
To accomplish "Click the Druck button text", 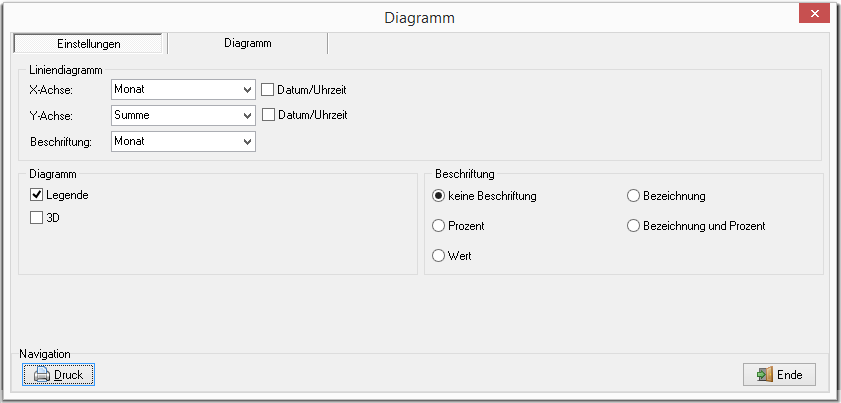I will click(x=69, y=375).
